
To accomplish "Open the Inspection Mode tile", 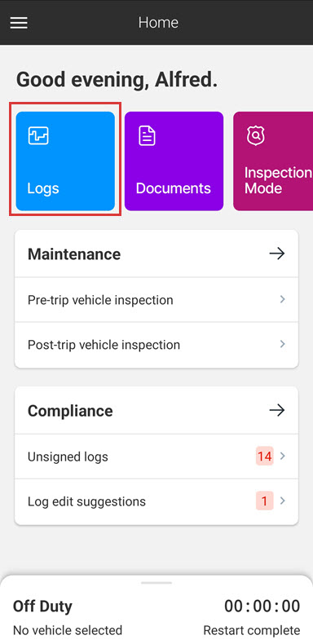I will pyautogui.click(x=273, y=161).
